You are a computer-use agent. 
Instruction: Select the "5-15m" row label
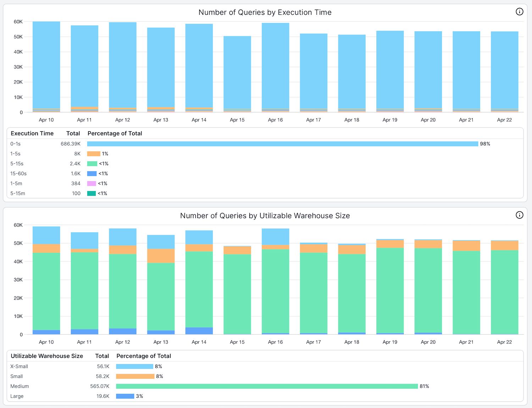tap(18, 194)
